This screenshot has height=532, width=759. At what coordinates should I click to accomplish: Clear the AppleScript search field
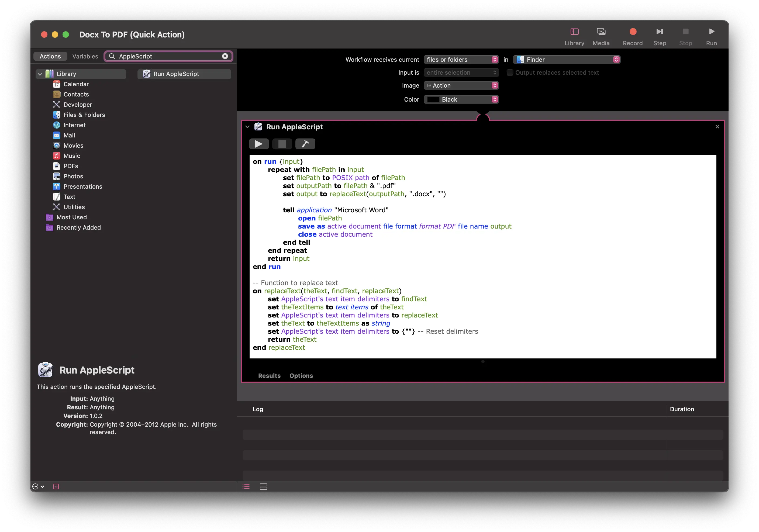pos(225,56)
